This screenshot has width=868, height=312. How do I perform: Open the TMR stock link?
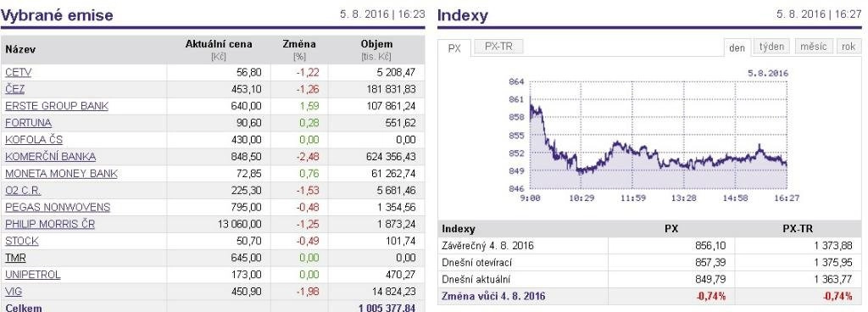pyautogui.click(x=15, y=258)
